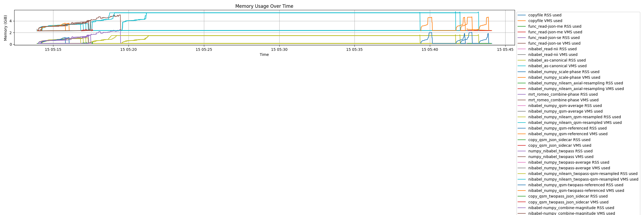The image size is (644, 215).
Task: Select legend entry nibabel_as-canonical VMS used
Action: [552, 66]
